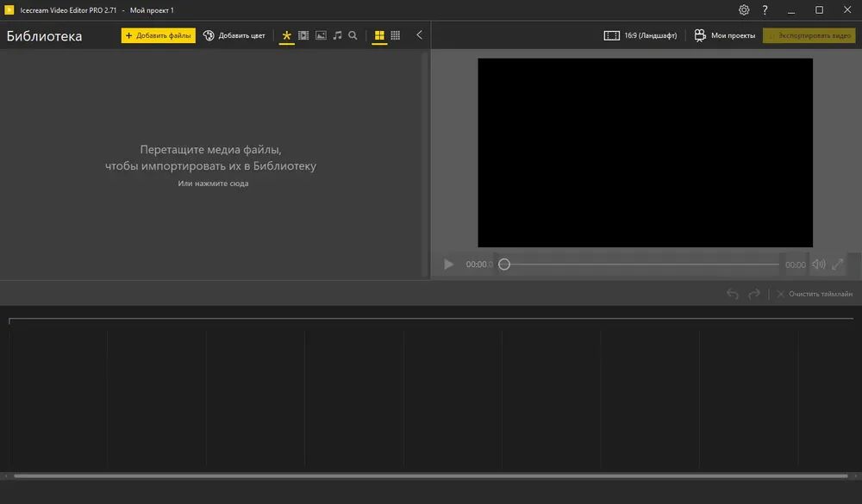The height and width of the screenshot is (504, 862).
Task: Click the Добавить файлы button
Action: click(159, 35)
